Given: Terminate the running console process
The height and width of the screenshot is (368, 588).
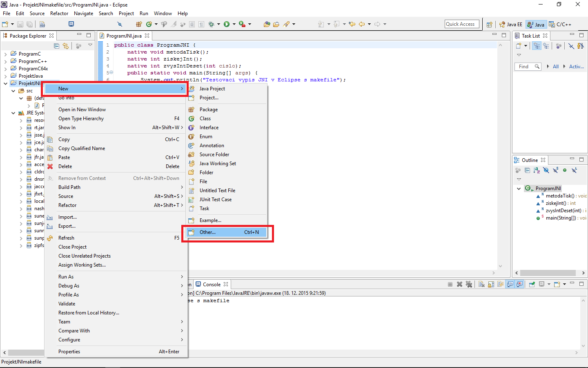Looking at the screenshot, I should 450,284.
